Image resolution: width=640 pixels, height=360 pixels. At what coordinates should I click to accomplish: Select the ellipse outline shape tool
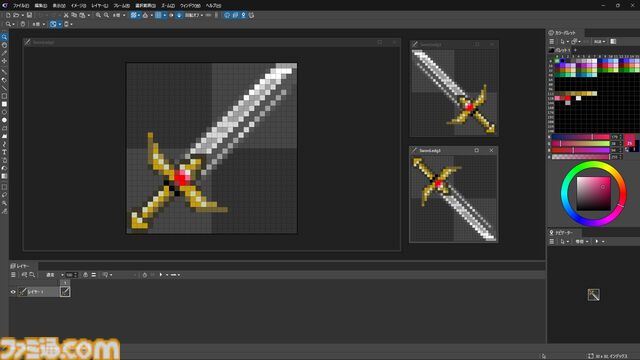(x=4, y=112)
